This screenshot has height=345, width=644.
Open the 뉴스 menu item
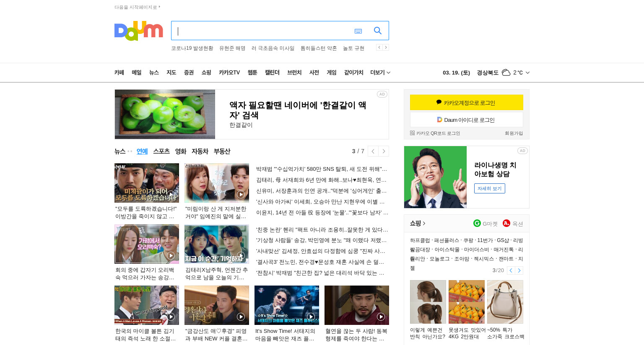pos(154,72)
